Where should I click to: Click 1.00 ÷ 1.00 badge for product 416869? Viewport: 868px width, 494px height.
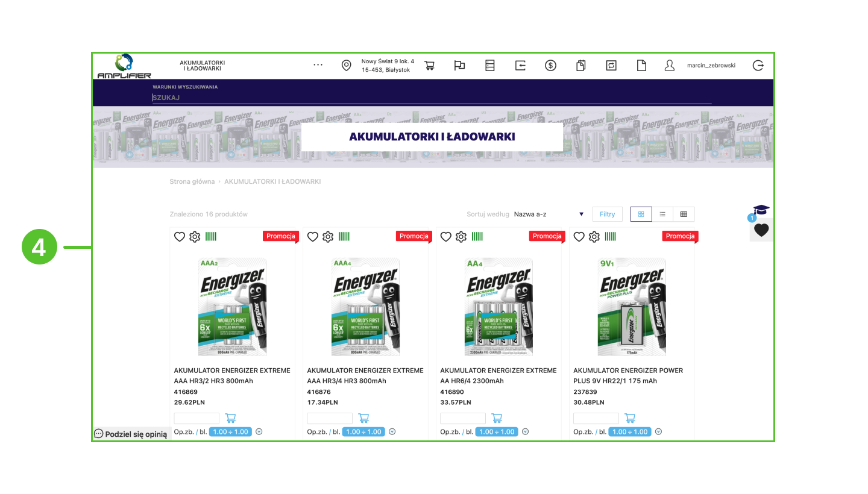tap(230, 431)
